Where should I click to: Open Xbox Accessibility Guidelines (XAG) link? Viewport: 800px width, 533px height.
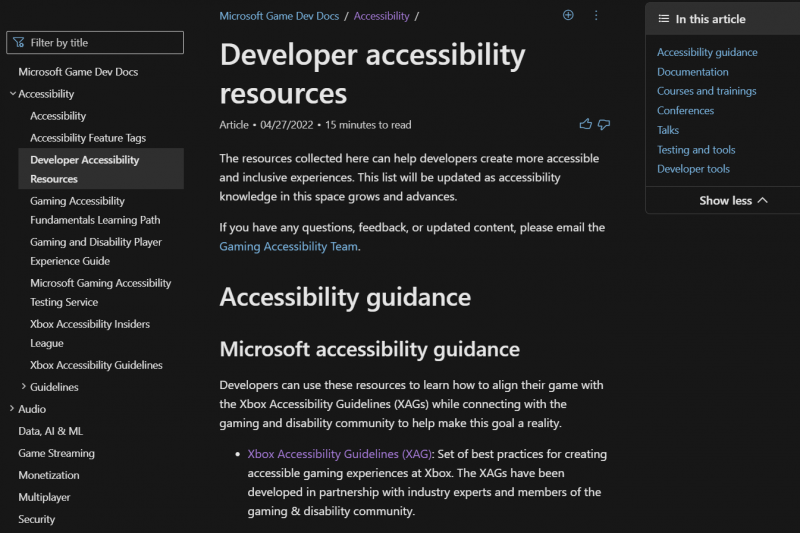[339, 454]
